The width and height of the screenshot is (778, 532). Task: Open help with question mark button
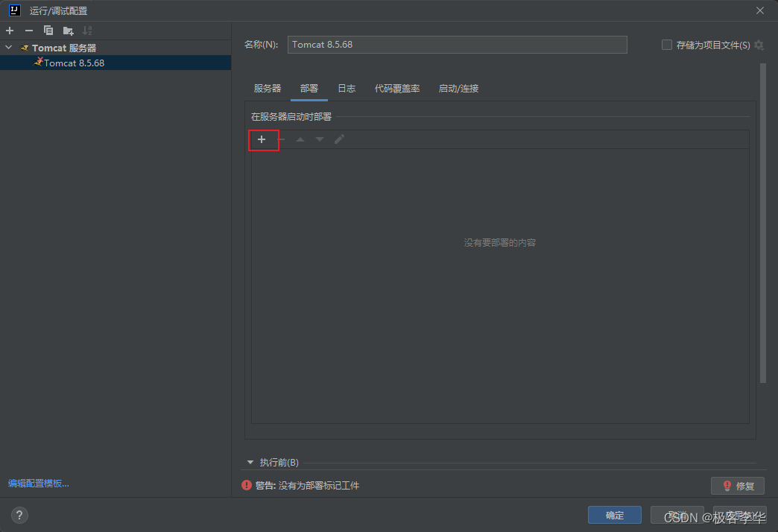coord(19,515)
